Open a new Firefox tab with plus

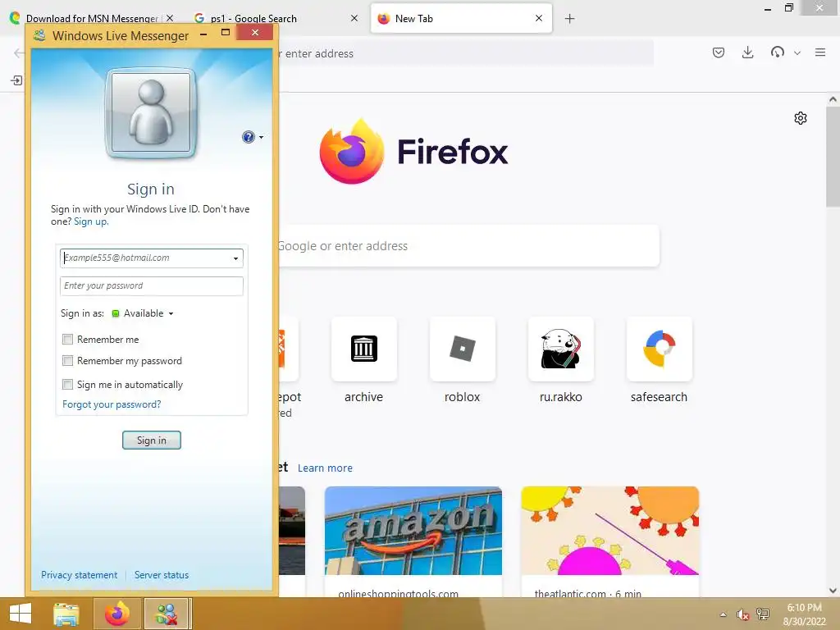[x=569, y=19]
